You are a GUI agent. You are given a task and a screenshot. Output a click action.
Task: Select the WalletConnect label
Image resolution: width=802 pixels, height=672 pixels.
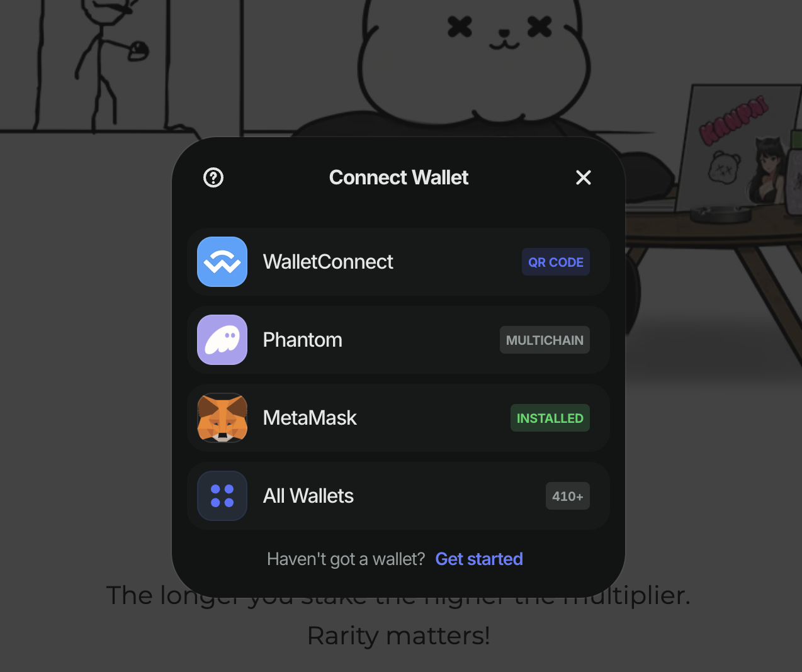point(328,262)
